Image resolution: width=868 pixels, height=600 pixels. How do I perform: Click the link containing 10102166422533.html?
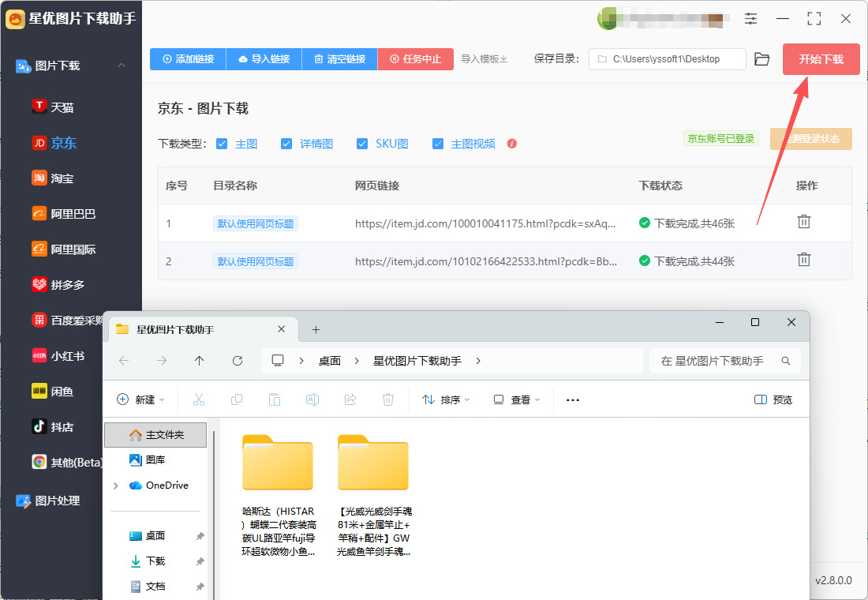coord(486,261)
